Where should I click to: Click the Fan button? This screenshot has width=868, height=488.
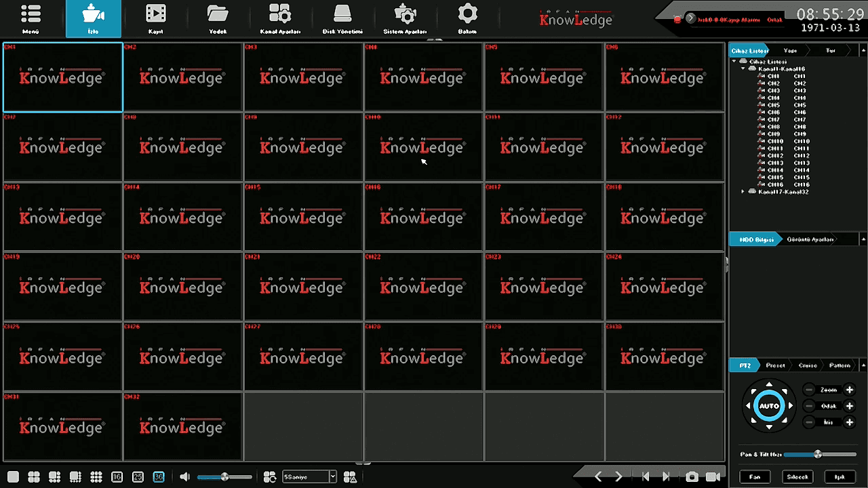click(x=755, y=477)
